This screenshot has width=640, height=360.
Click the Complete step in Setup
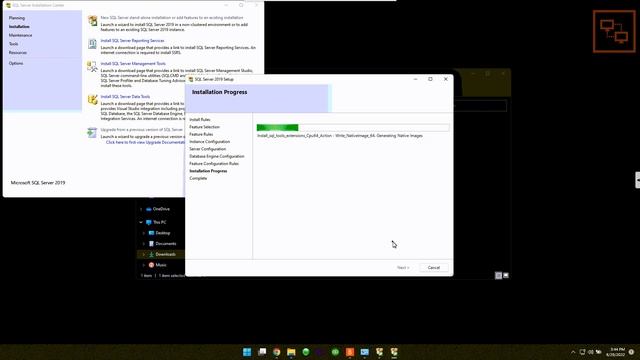tap(198, 178)
